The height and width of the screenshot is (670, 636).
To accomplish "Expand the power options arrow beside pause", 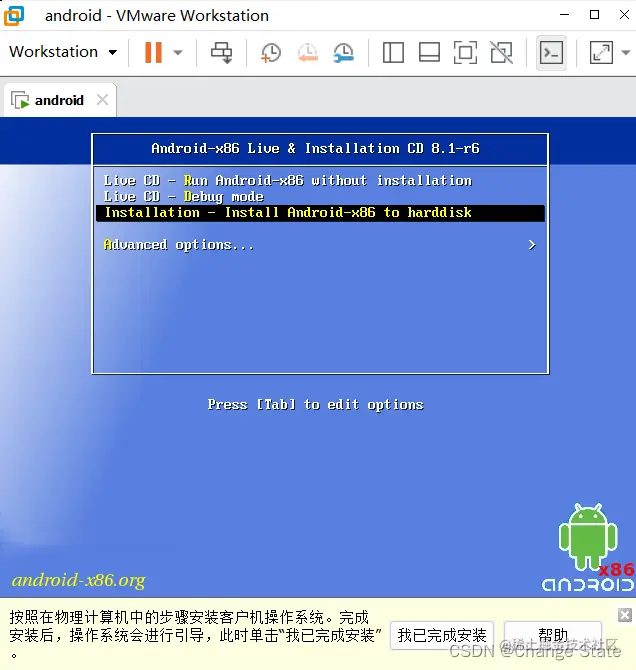I will coord(178,53).
